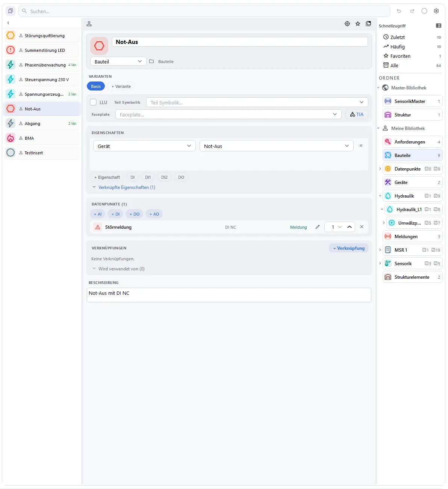
Task: Select Phasenüberwachung component
Action: 42,65
